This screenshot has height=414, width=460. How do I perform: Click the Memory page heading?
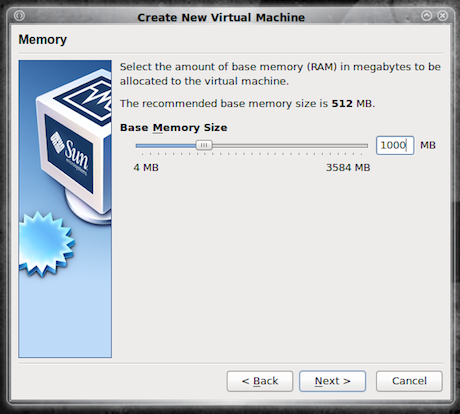point(42,40)
